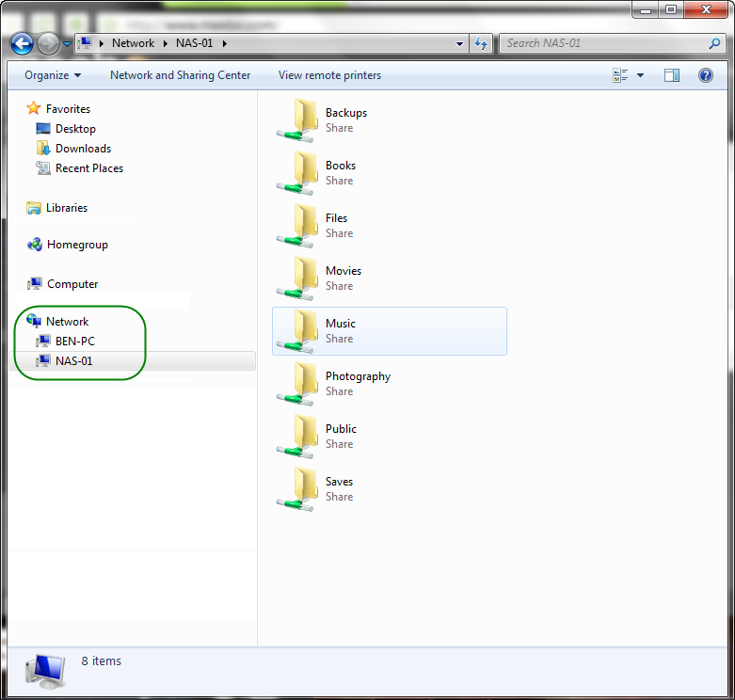
Task: Click the Network breadcrumb in address bar
Action: coord(133,43)
